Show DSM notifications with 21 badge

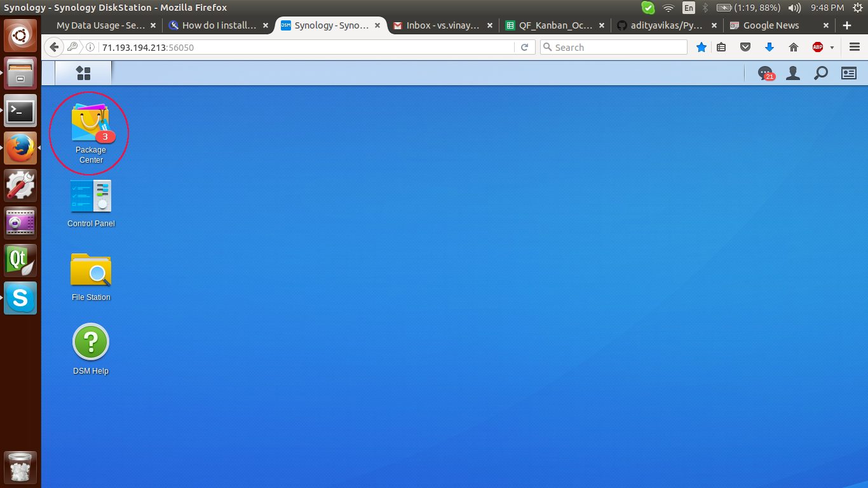click(x=766, y=74)
